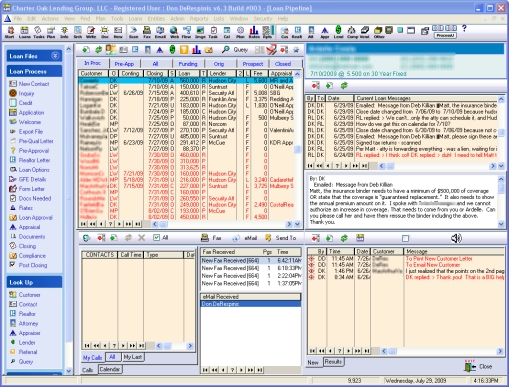Switch to the Closed tab
The image size is (509, 387).
coord(283,64)
